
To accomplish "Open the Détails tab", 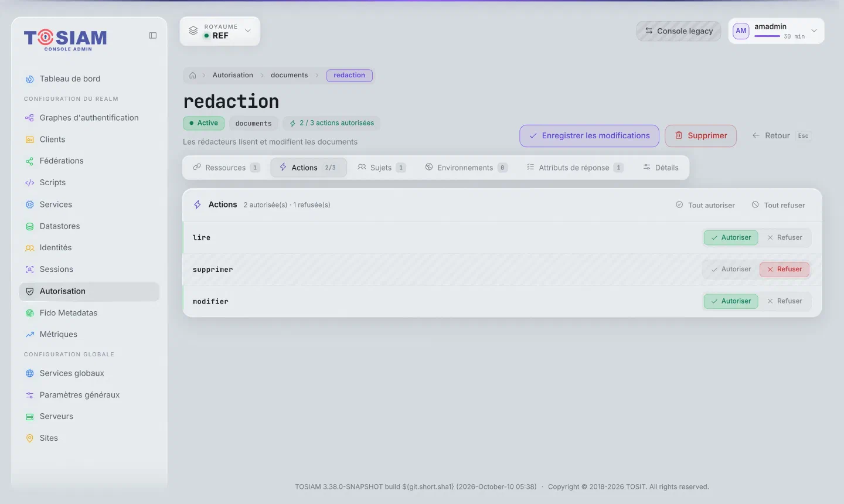I will pos(661,168).
